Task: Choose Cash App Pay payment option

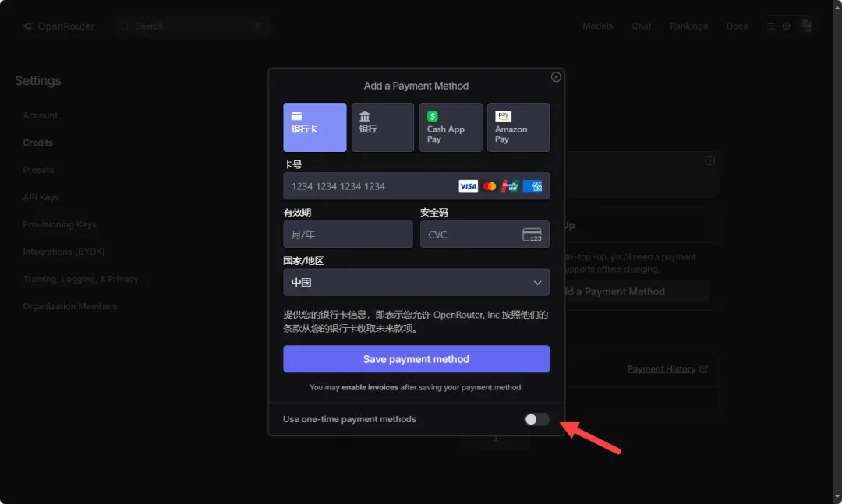Action: [450, 127]
